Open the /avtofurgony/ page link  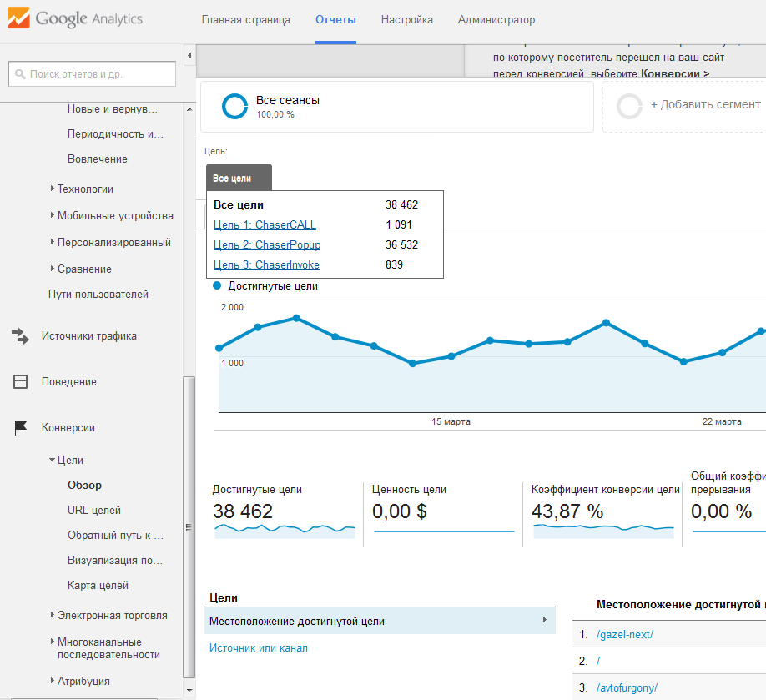pyautogui.click(x=627, y=687)
